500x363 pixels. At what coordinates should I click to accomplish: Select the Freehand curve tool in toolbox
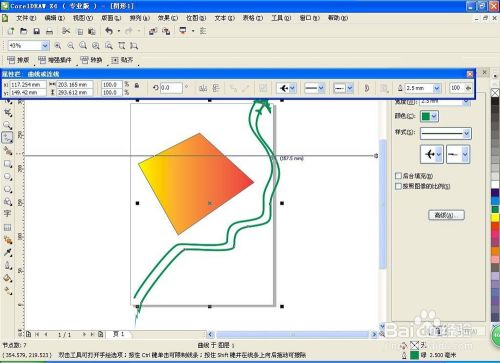point(8,138)
